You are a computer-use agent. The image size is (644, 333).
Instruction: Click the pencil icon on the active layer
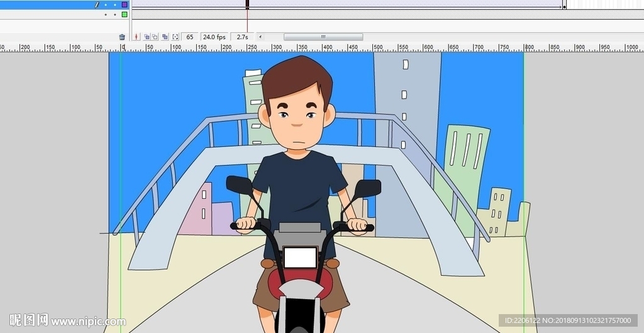pos(97,5)
